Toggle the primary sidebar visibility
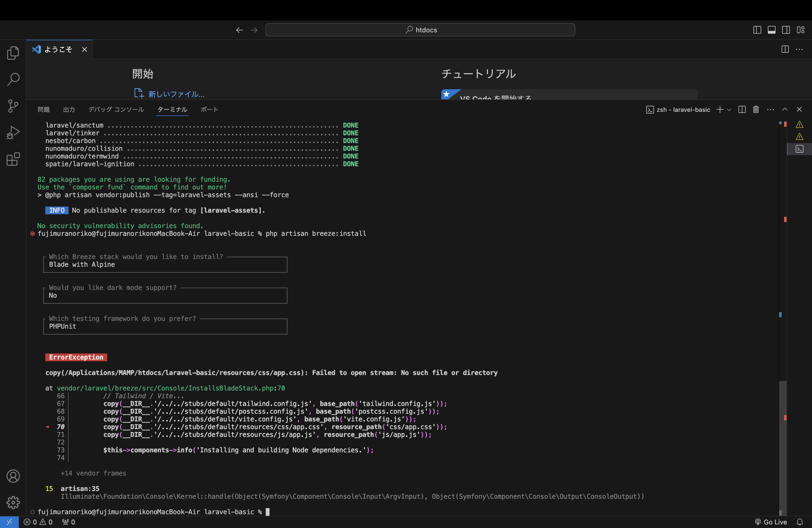Viewport: 812px width, 528px height. click(x=757, y=30)
